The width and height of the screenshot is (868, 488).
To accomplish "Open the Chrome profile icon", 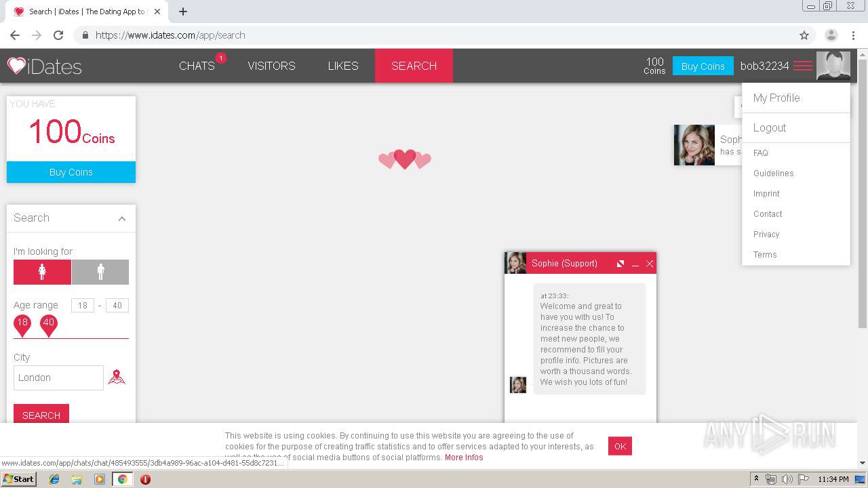I will (831, 35).
